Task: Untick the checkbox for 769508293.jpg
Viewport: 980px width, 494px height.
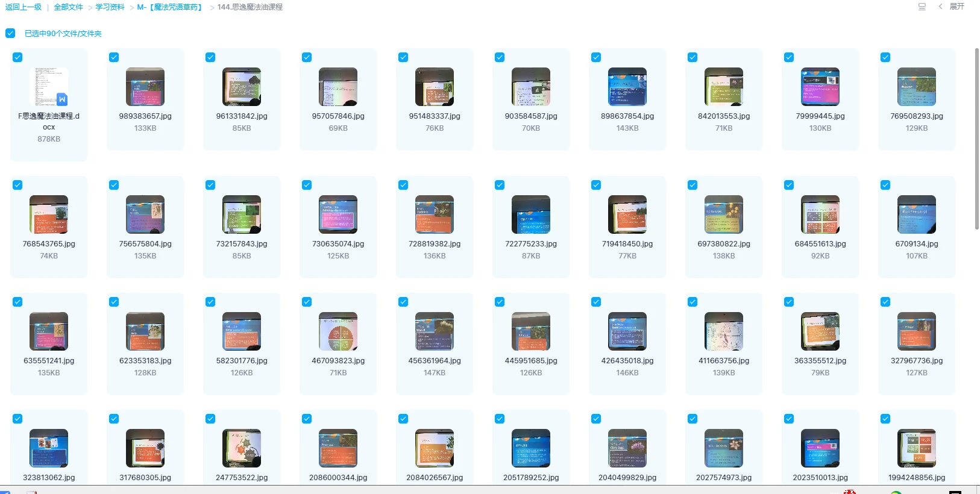Action: click(885, 57)
